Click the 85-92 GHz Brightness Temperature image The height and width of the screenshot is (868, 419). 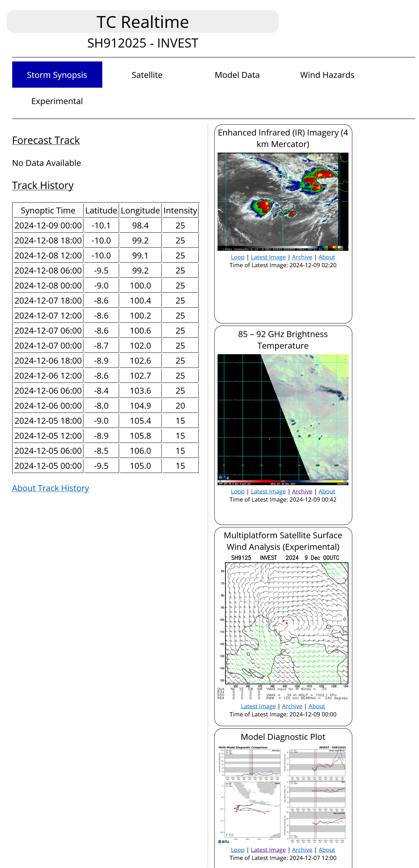pyautogui.click(x=283, y=420)
